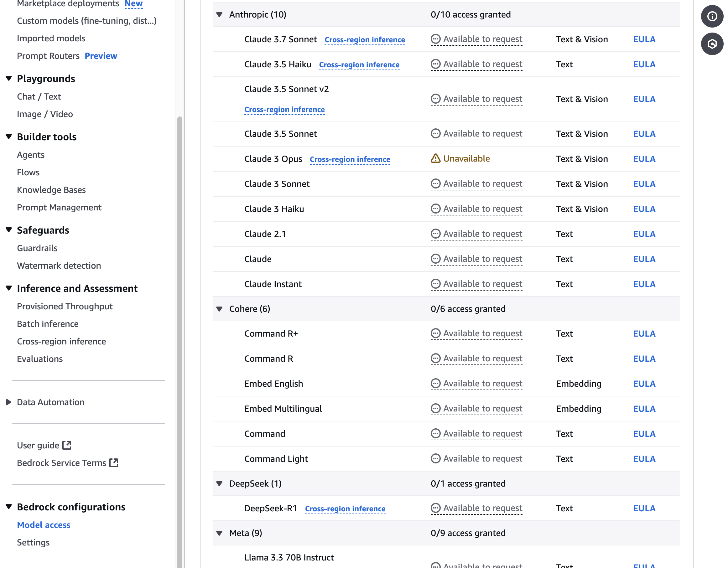The height and width of the screenshot is (568, 728).
Task: Click external link icon beside User guide
Action: [67, 445]
